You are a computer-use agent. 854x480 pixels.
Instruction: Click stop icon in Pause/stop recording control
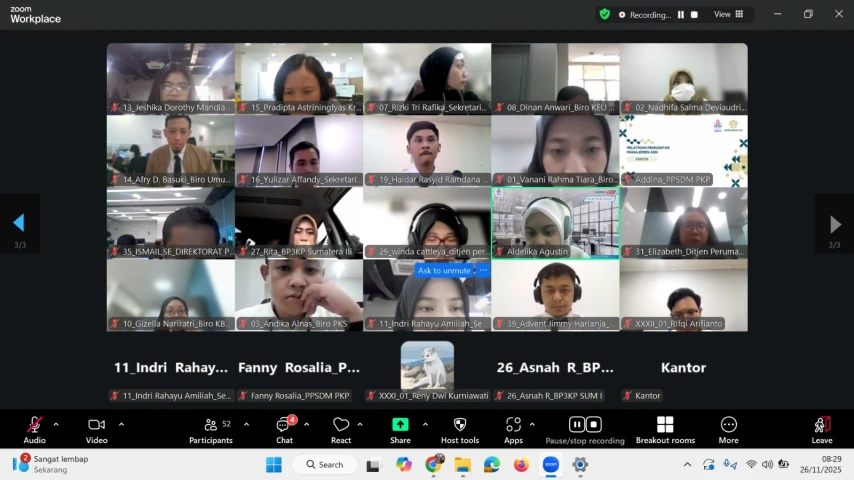(594, 424)
